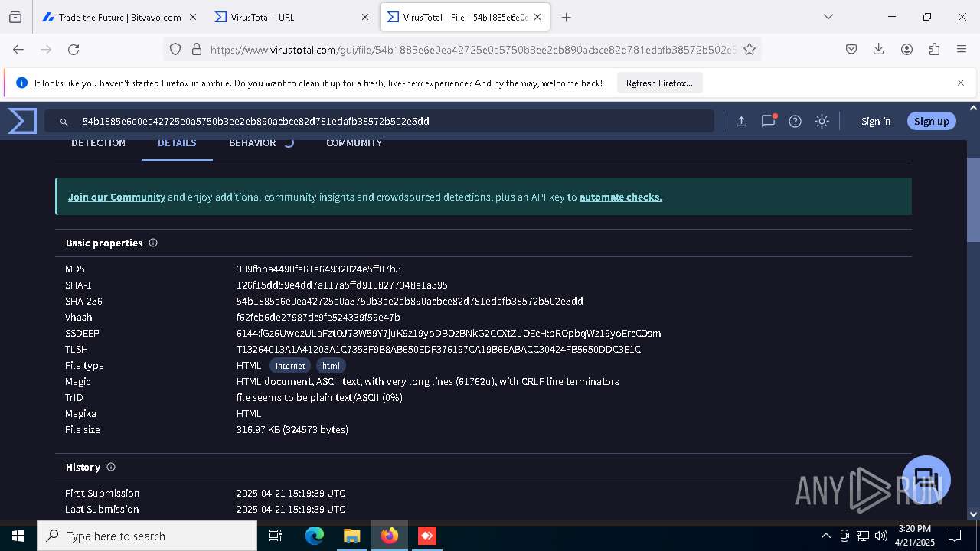Select the SHA-256 hash value
Image resolution: width=980 pixels, height=551 pixels.
click(x=410, y=302)
